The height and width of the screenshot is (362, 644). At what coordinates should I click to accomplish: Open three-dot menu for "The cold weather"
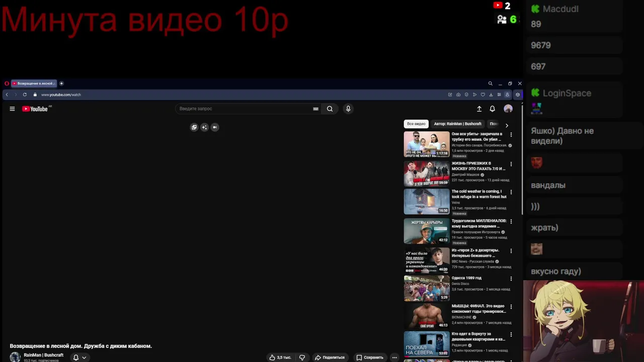pyautogui.click(x=511, y=192)
